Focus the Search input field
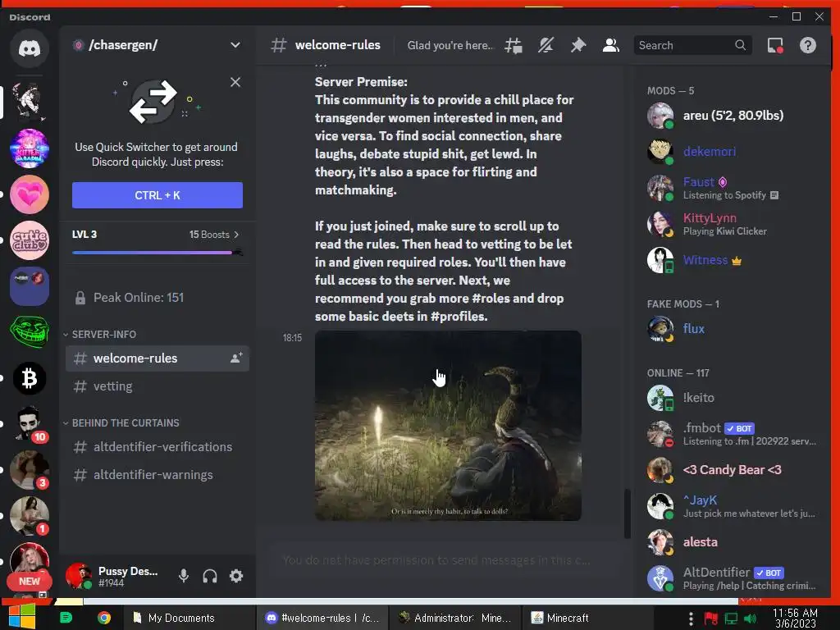840x630 pixels. coord(692,46)
